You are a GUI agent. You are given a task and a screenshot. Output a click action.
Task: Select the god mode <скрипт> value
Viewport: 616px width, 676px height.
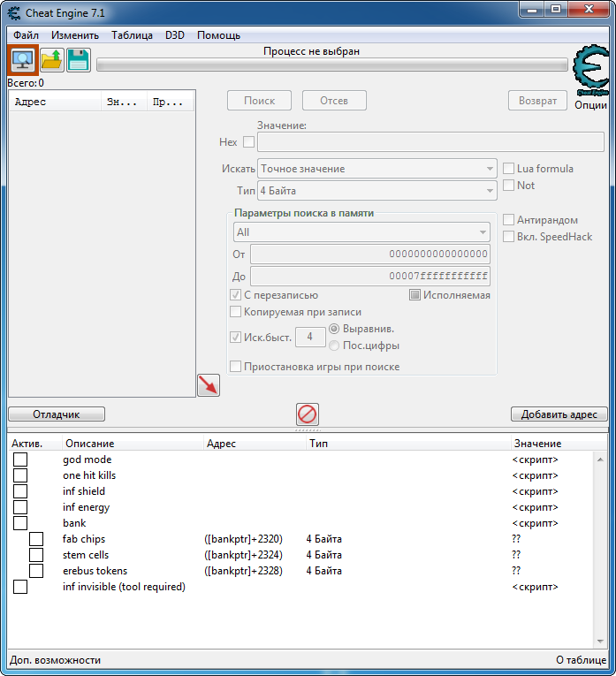535,460
